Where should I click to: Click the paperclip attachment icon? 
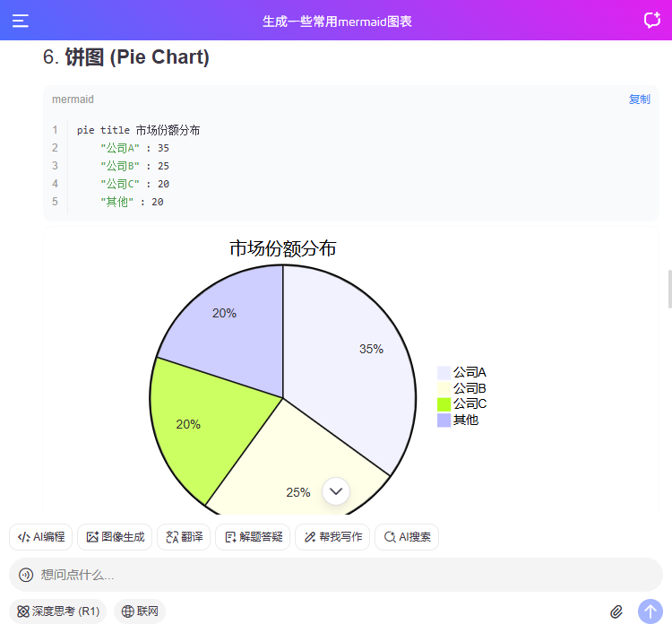pos(616,611)
